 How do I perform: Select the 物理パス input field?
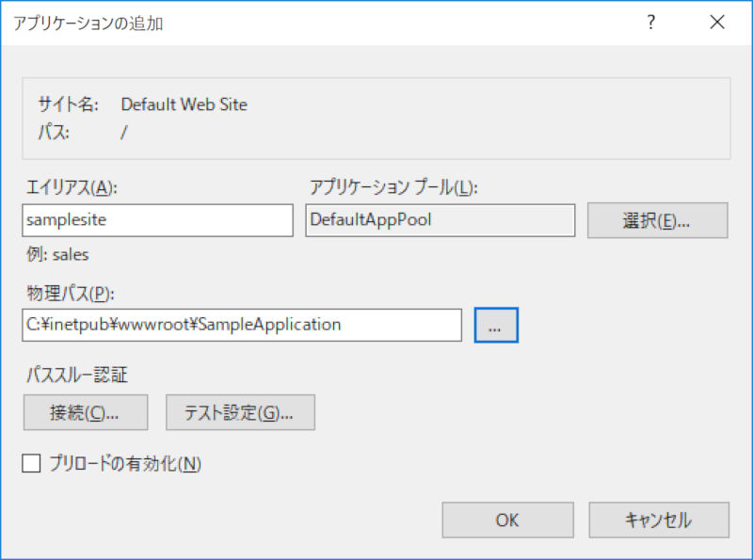(x=241, y=324)
